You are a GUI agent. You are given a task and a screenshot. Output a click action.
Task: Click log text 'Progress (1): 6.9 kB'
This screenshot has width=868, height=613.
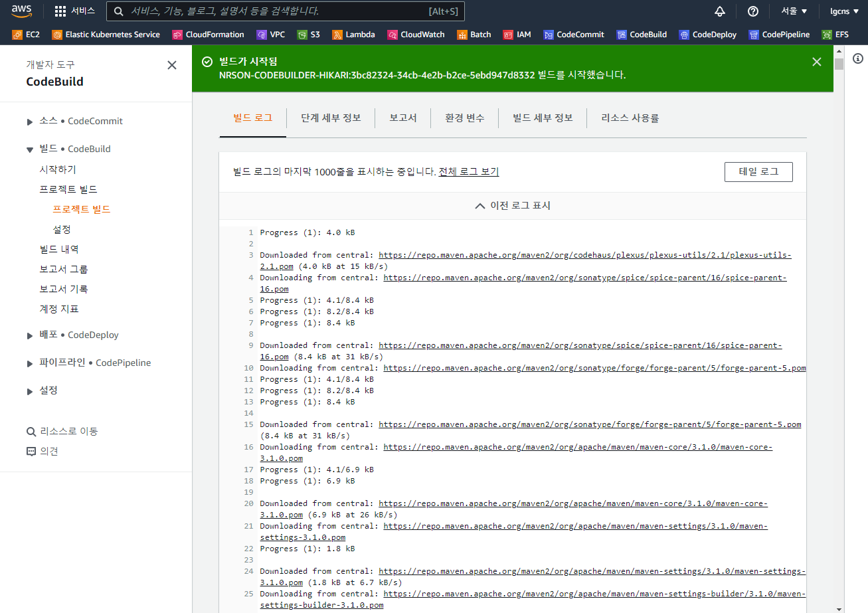[307, 481]
